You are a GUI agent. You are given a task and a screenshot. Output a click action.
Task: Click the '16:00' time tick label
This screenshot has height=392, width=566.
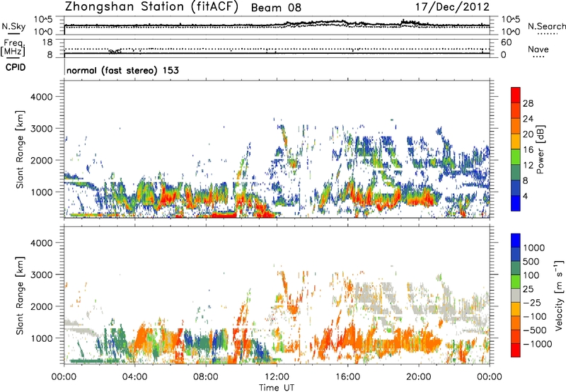click(347, 377)
